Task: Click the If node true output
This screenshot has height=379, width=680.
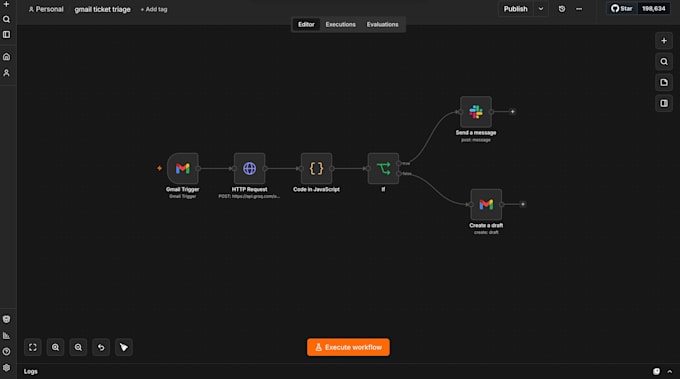Action: [x=399, y=163]
